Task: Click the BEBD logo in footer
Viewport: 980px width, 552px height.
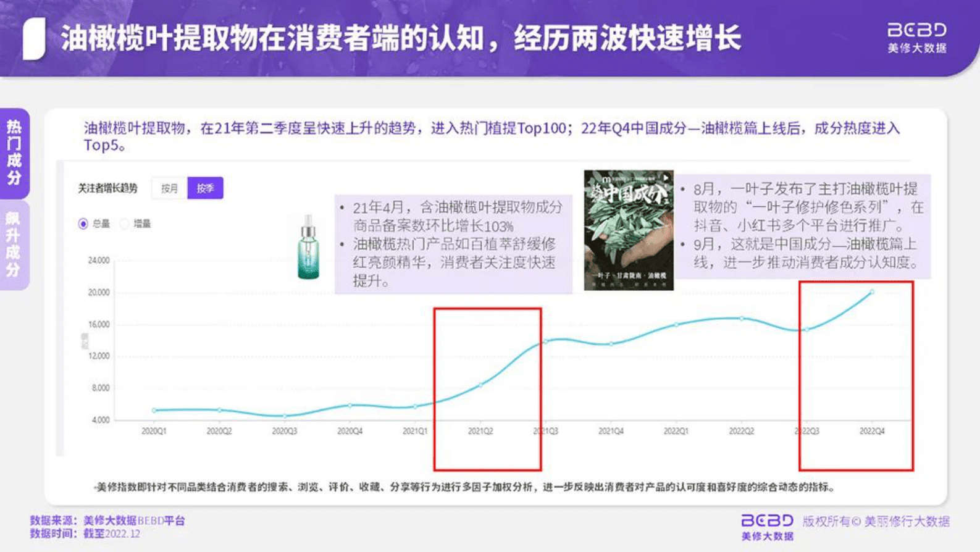Action: tap(767, 527)
